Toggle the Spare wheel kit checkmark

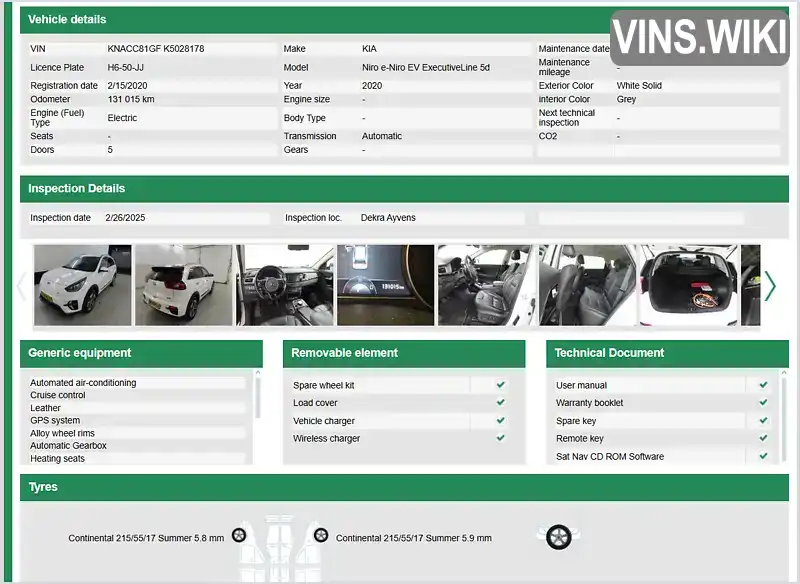[501, 385]
